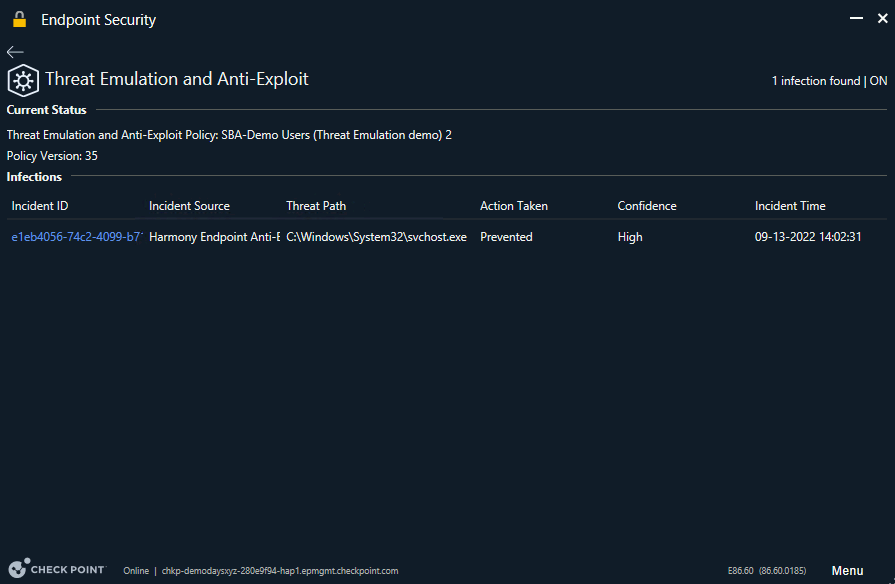This screenshot has height=584, width=895.
Task: Click the Endpoint Security window title
Action: (x=98, y=20)
